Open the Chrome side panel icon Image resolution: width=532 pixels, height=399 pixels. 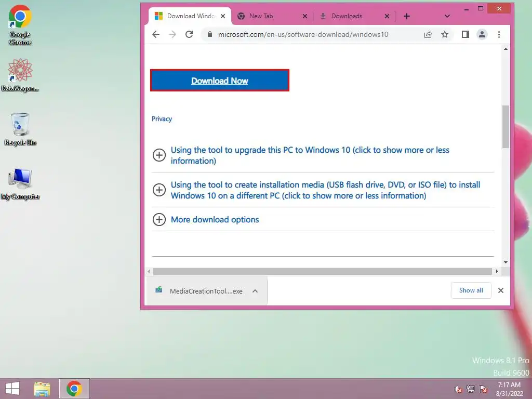[x=465, y=34]
